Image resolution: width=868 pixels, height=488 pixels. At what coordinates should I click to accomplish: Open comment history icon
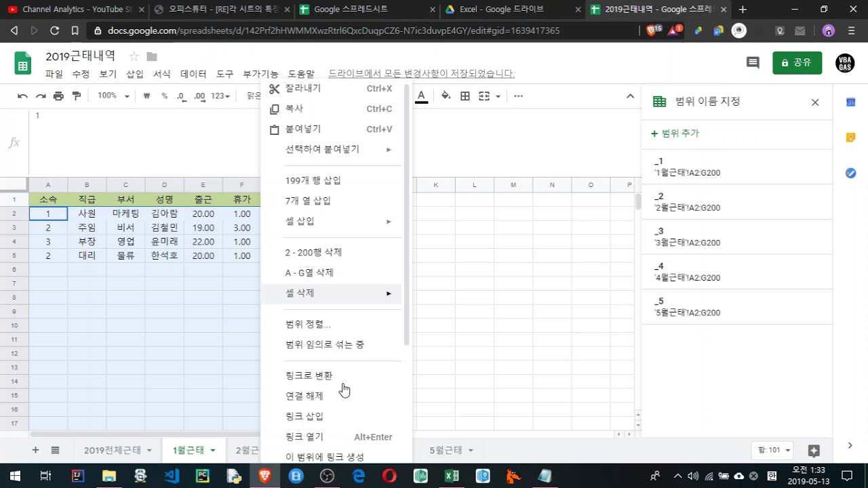[x=753, y=62]
